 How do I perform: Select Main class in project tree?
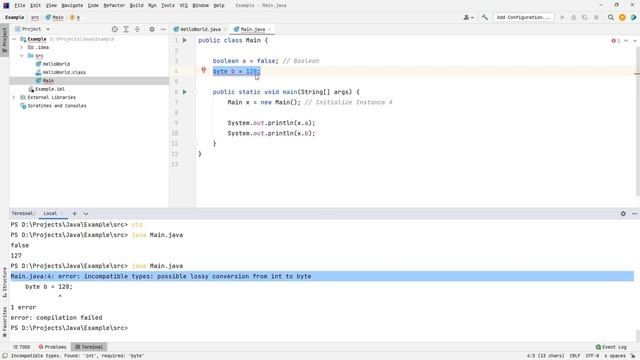(x=48, y=81)
